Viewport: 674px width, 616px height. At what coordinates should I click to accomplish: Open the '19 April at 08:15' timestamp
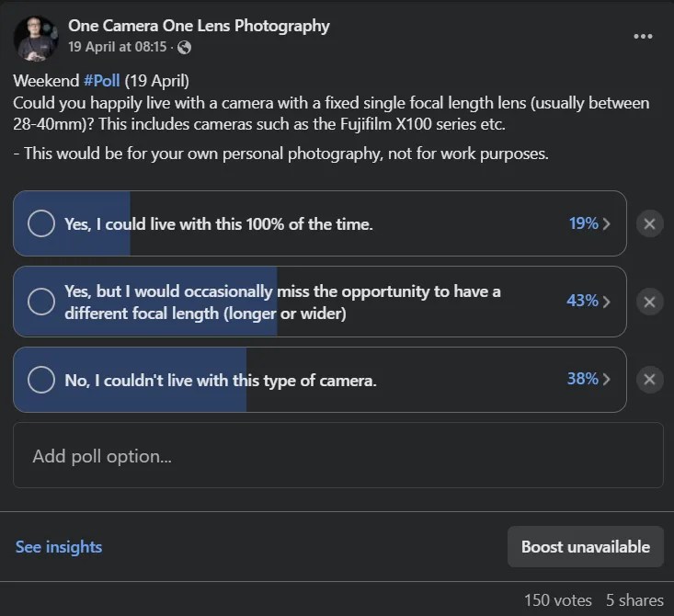117,47
